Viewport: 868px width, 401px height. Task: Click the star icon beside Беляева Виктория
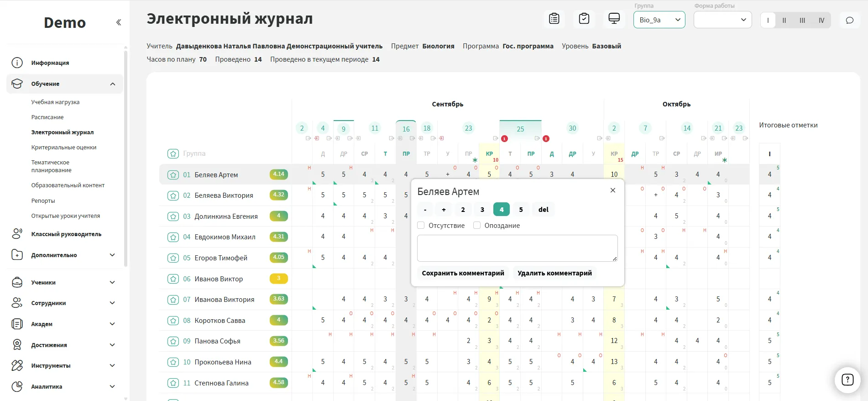click(x=173, y=195)
